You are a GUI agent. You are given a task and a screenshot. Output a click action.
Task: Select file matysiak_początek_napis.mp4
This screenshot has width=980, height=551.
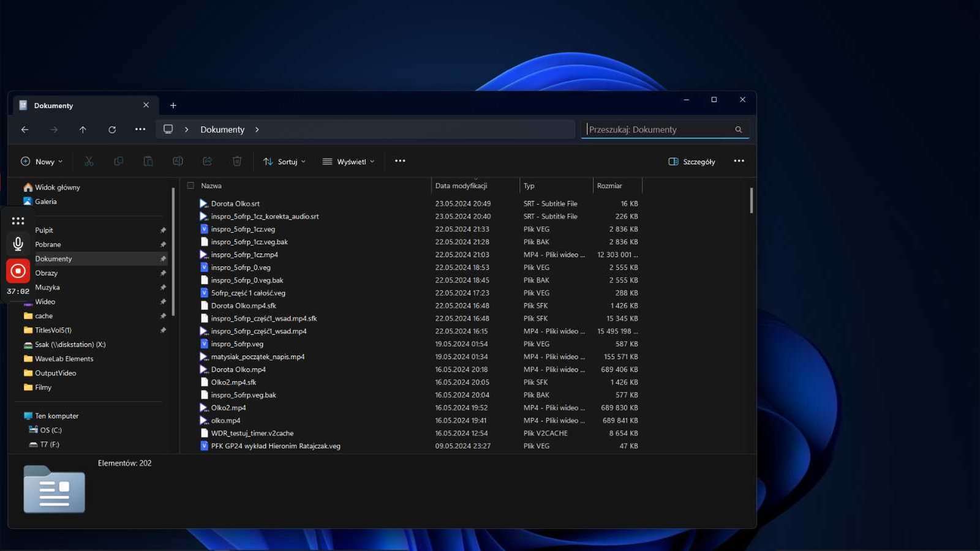click(258, 357)
